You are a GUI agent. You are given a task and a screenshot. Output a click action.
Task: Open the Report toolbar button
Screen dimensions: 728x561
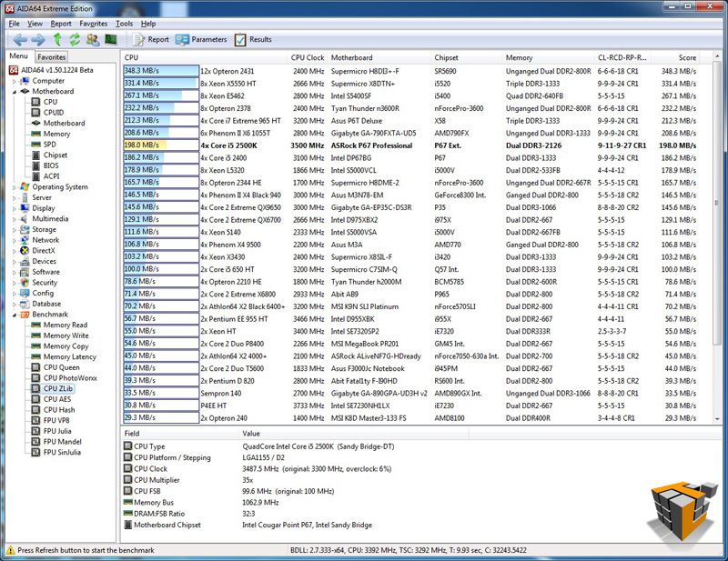pyautogui.click(x=151, y=40)
